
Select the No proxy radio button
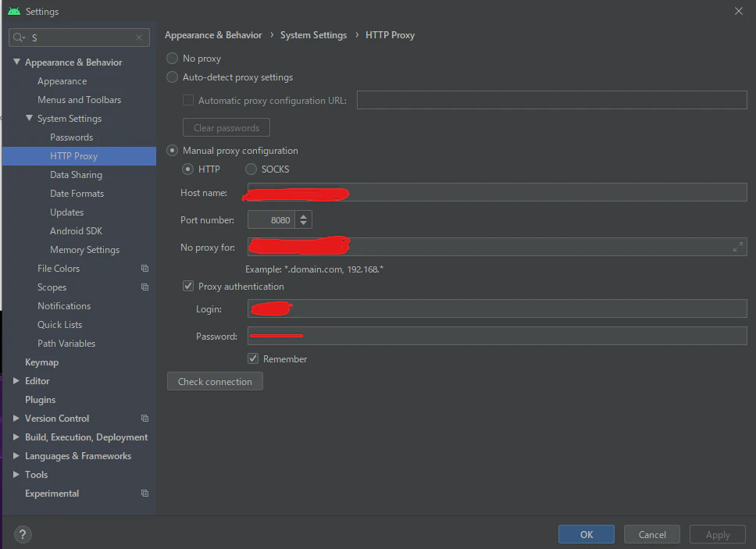172,59
